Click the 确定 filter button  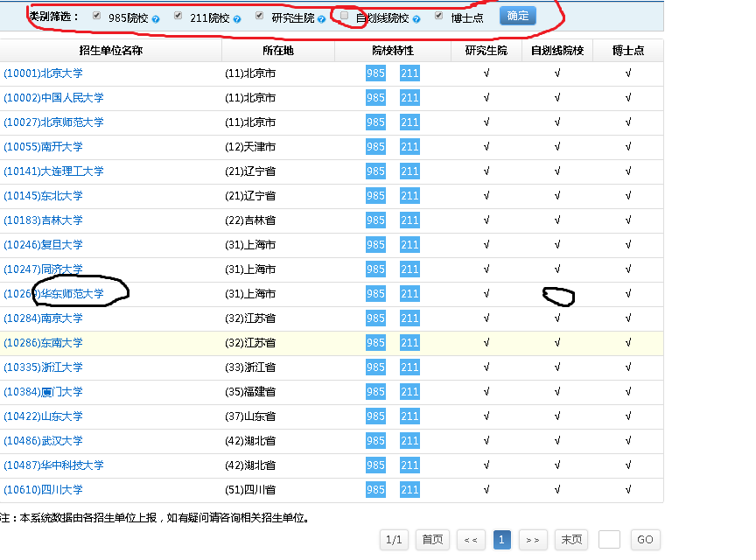[518, 16]
